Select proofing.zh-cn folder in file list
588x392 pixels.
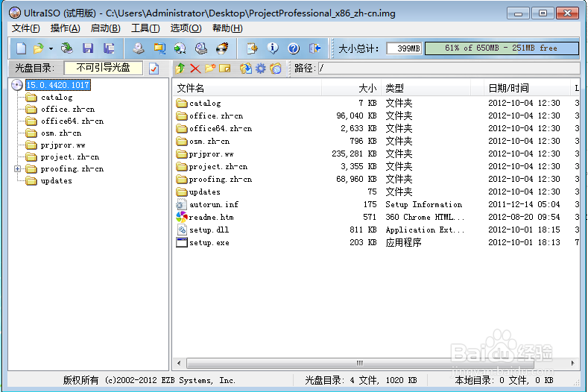point(220,180)
